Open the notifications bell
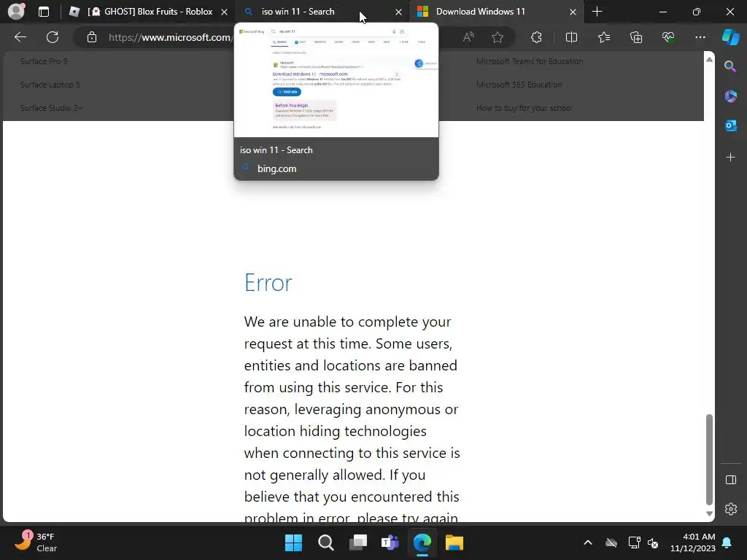This screenshot has height=560, width=747. pos(727,542)
